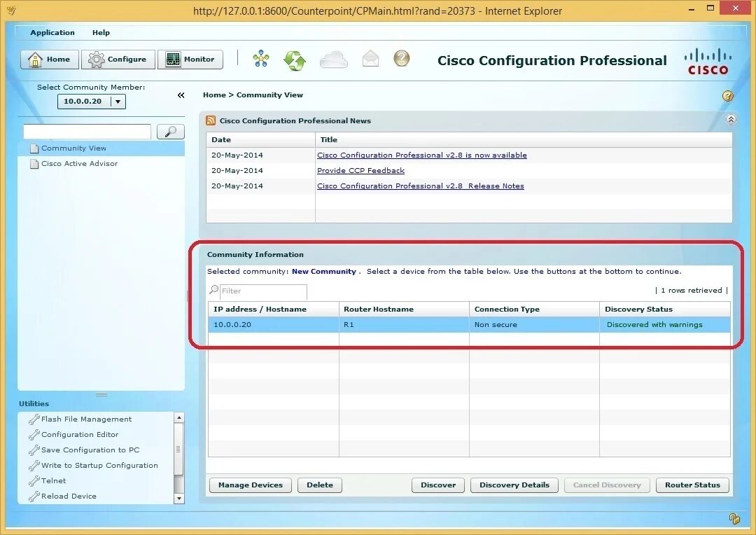Image resolution: width=756 pixels, height=535 pixels.
Task: Click the envelope feedback icon
Action: click(x=370, y=59)
